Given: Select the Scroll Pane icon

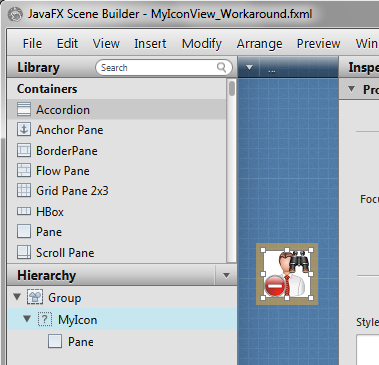Looking at the screenshot, I should 24,252.
